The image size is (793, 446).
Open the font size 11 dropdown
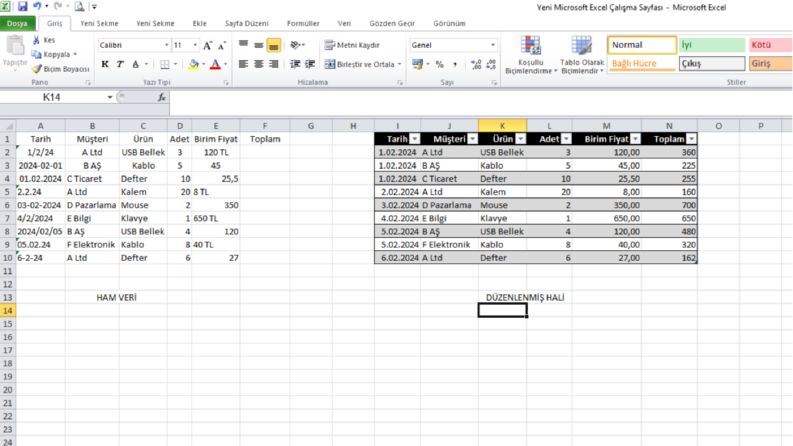195,45
